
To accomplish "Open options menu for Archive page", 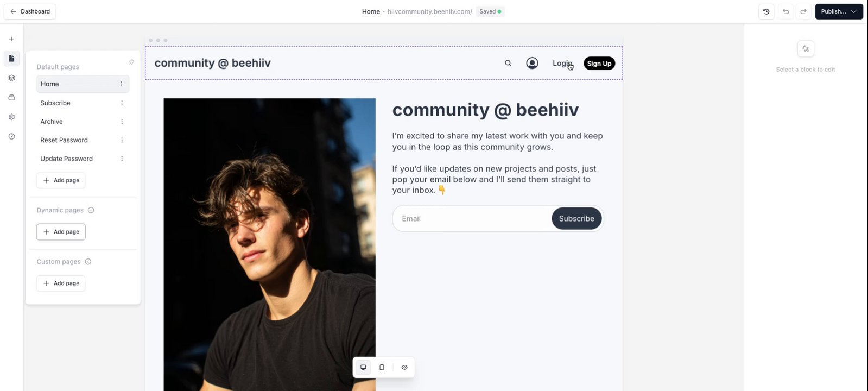I will (122, 122).
